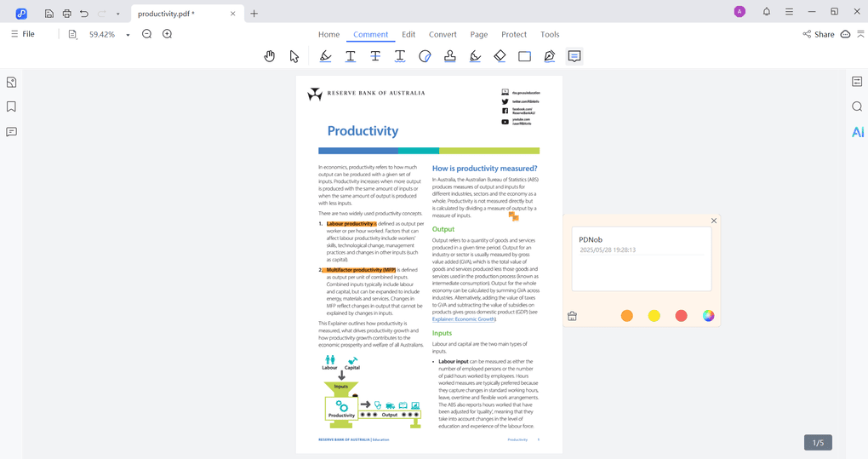This screenshot has width=868, height=459.
Task: Close the productivity.pdf tab
Action: (x=233, y=14)
